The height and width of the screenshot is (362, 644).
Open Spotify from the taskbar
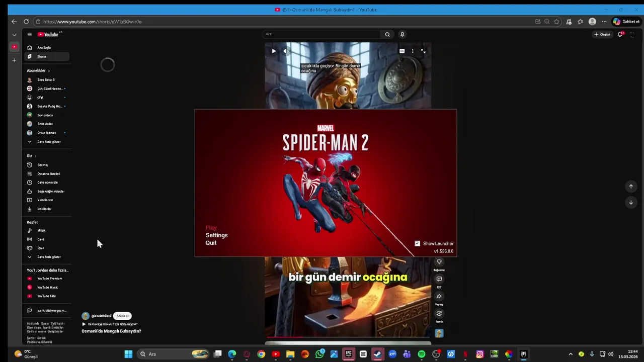click(x=422, y=354)
